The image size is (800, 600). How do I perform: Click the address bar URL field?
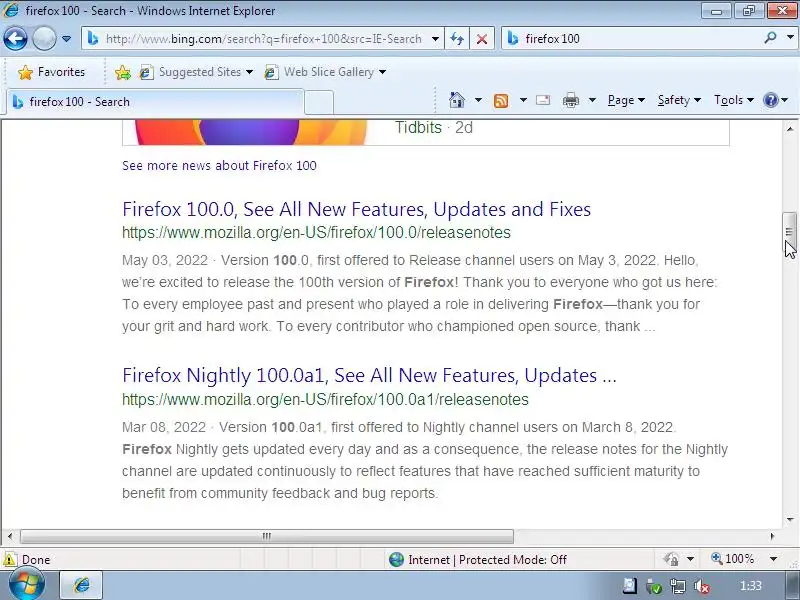click(263, 39)
